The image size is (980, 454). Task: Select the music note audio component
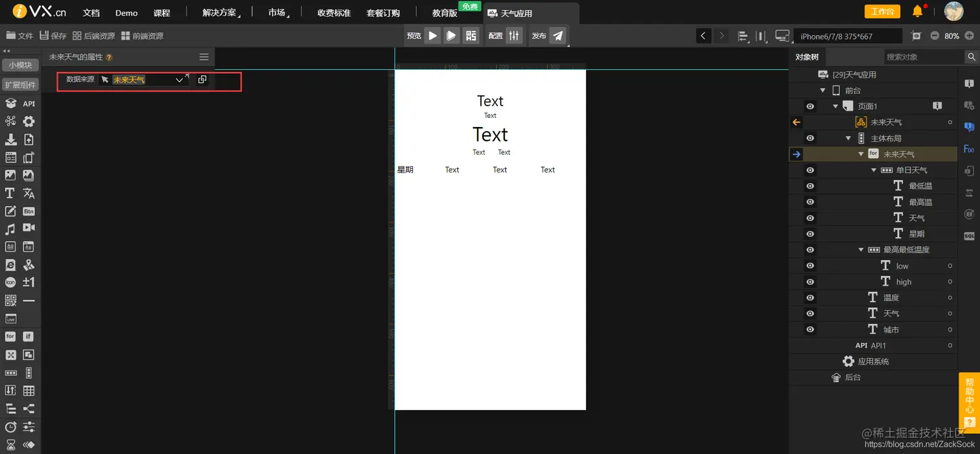(10, 229)
